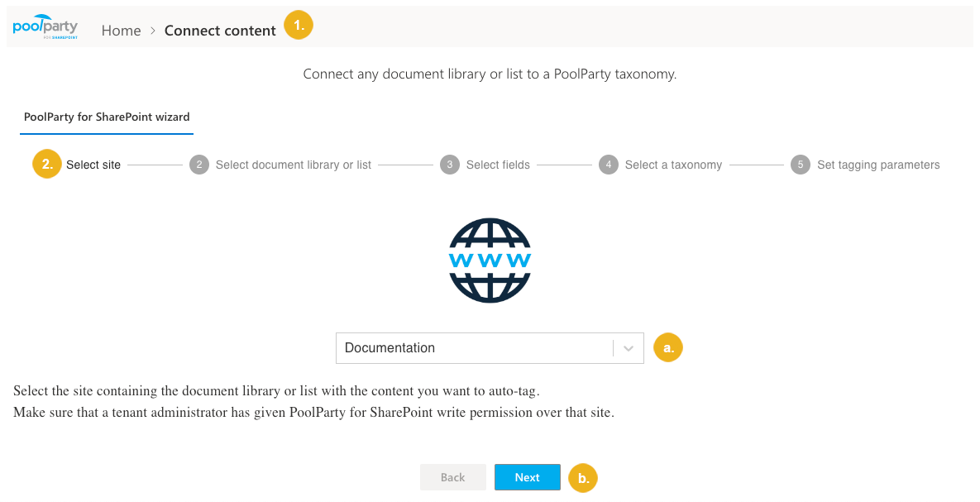Click the yellow 2. Select site marker
This screenshot has height=502, width=980.
[47, 165]
